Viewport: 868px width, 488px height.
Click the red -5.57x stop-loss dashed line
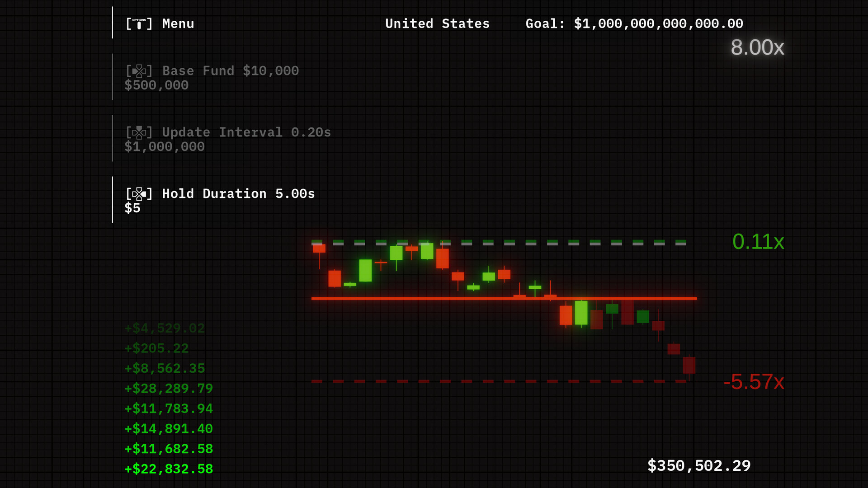coord(497,381)
